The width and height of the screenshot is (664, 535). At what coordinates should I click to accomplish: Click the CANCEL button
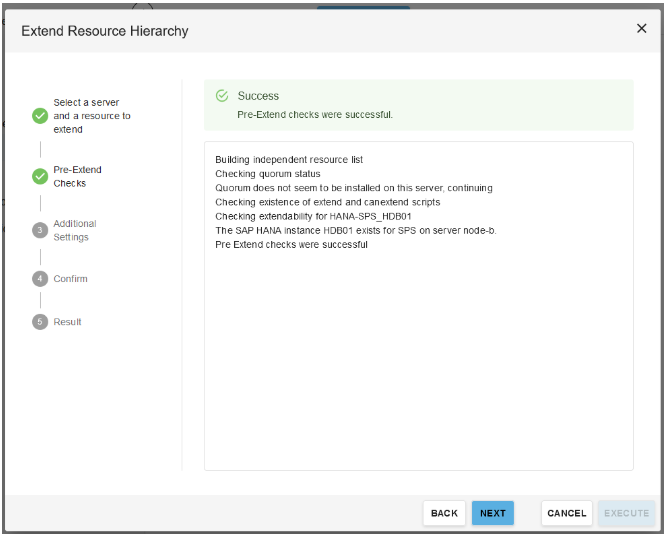tap(566, 513)
